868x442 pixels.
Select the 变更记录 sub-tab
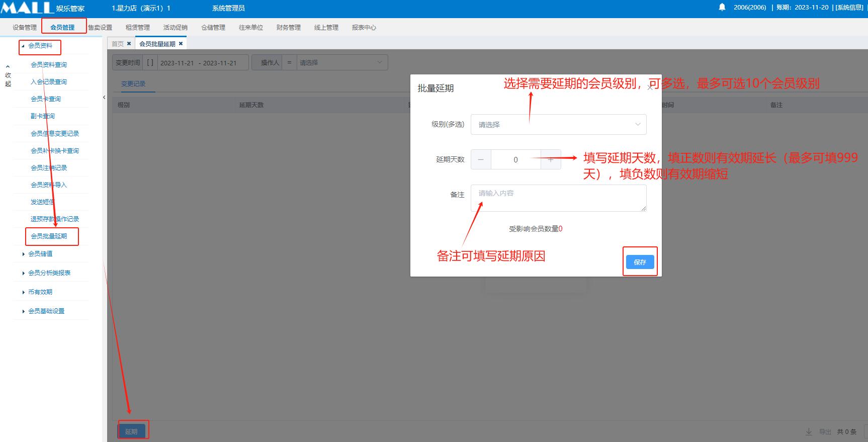pyautogui.click(x=133, y=84)
